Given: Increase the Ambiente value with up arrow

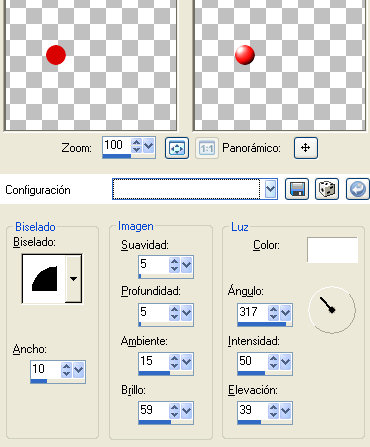Looking at the screenshot, I should point(174,358).
